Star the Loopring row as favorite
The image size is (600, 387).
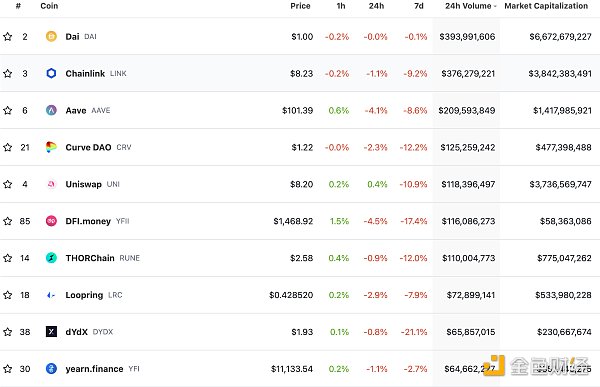coord(8,295)
